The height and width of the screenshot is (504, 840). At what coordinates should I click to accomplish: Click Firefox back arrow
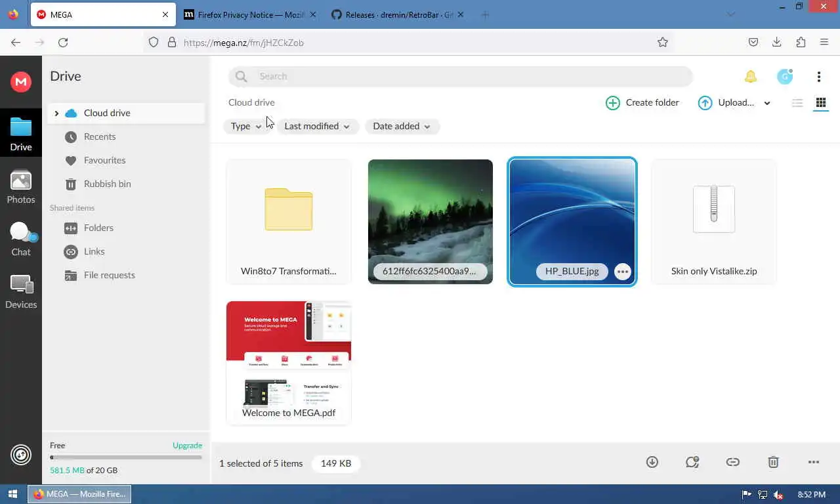[x=16, y=43]
